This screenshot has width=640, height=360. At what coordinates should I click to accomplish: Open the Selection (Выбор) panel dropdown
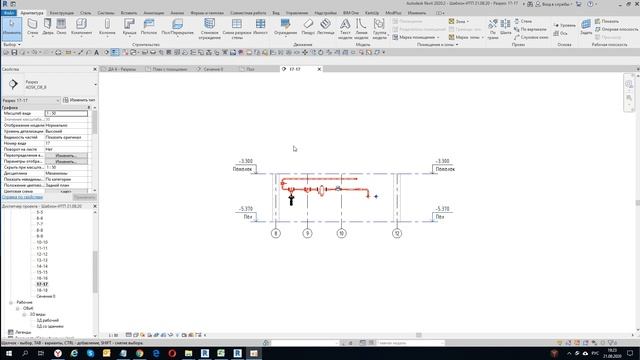[x=11, y=44]
